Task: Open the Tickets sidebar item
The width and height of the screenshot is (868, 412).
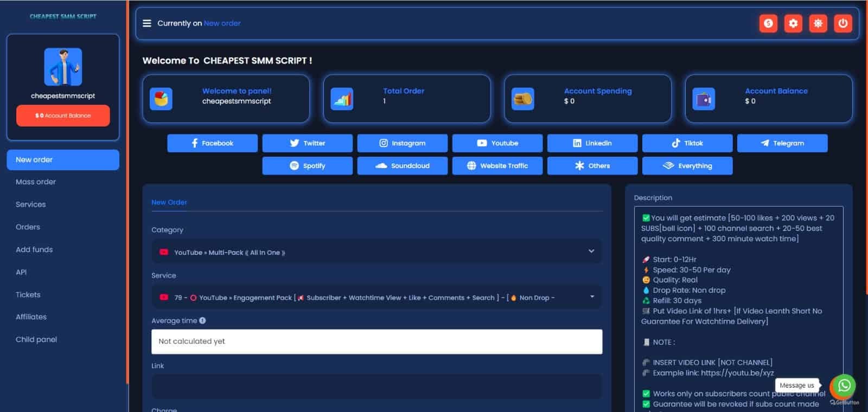Action: pos(28,295)
